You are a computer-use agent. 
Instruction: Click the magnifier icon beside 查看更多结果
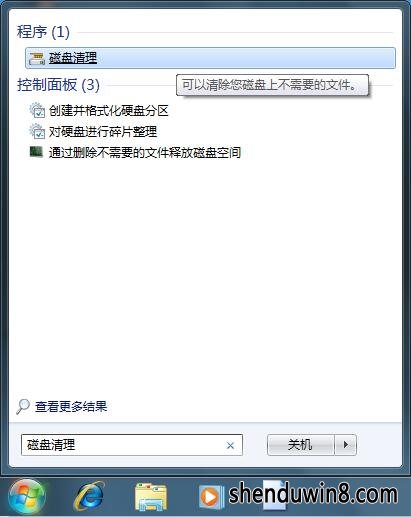(x=23, y=406)
